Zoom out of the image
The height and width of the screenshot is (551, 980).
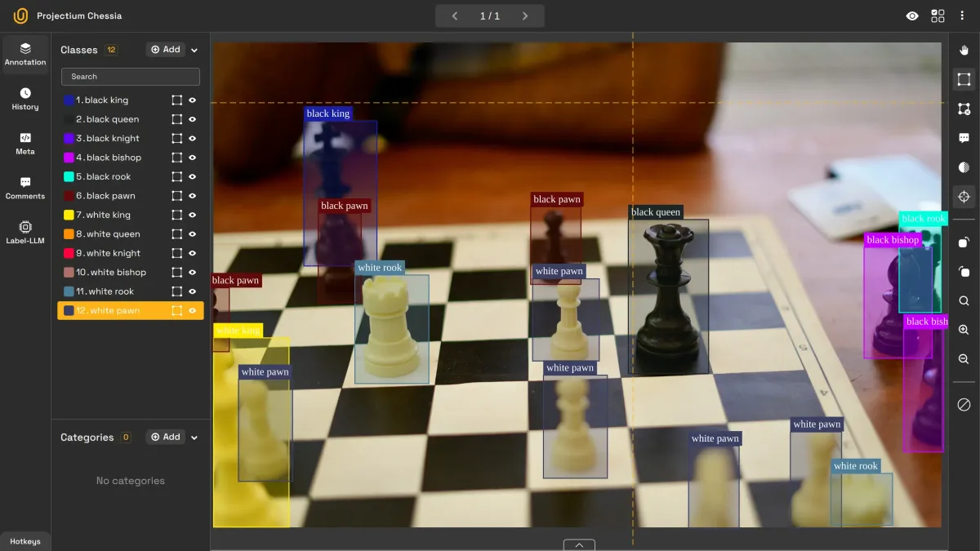[964, 359]
